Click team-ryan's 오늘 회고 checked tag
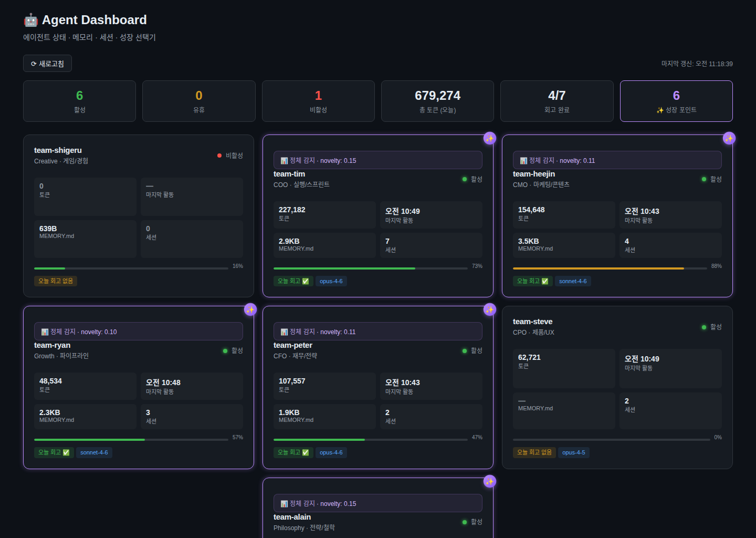756x538 pixels. 54,452
